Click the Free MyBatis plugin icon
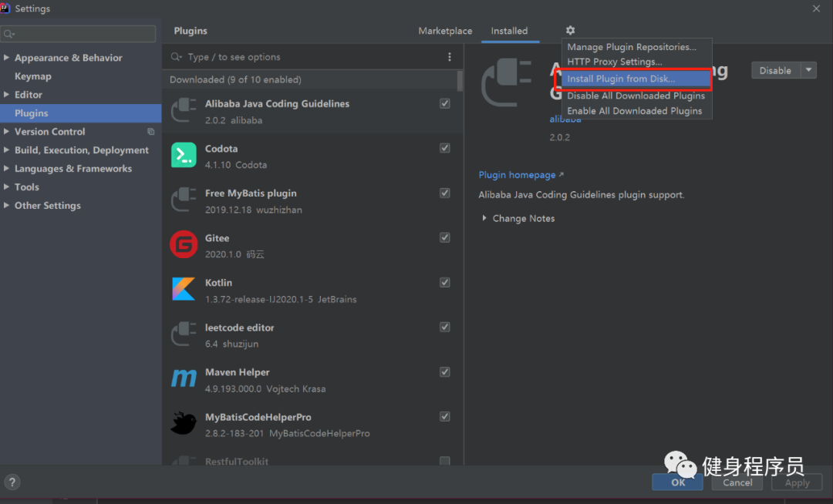The height and width of the screenshot is (504, 833). tap(184, 200)
